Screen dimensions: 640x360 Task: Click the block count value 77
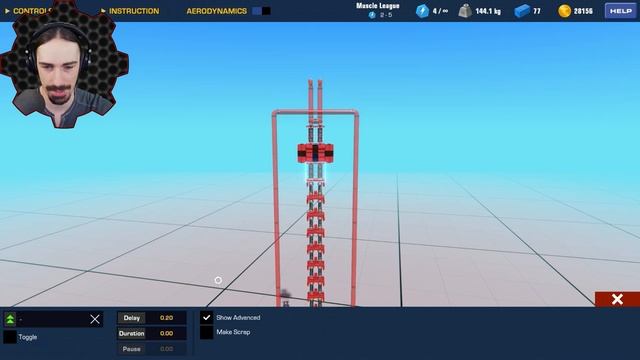537,11
